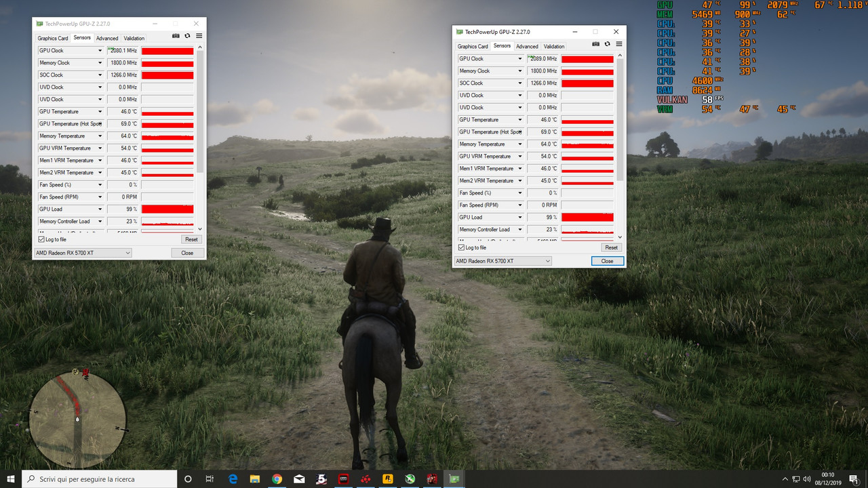
Task: Switch to Graphics Card tab in left GPU-Z
Action: [53, 39]
